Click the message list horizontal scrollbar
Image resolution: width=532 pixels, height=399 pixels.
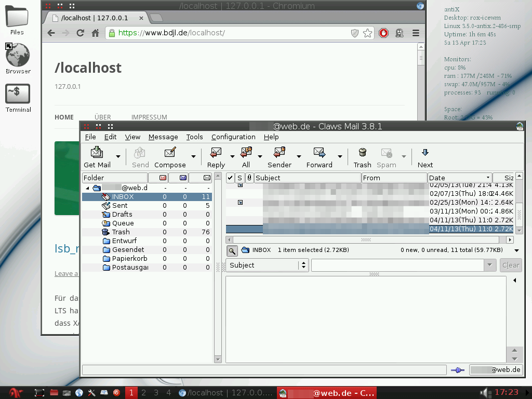(366, 240)
